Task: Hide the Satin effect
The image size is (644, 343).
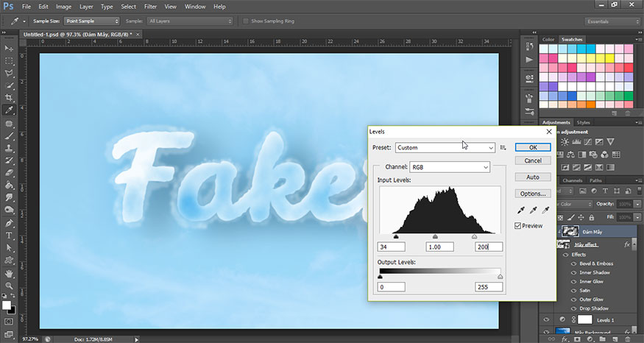Action: [574, 291]
